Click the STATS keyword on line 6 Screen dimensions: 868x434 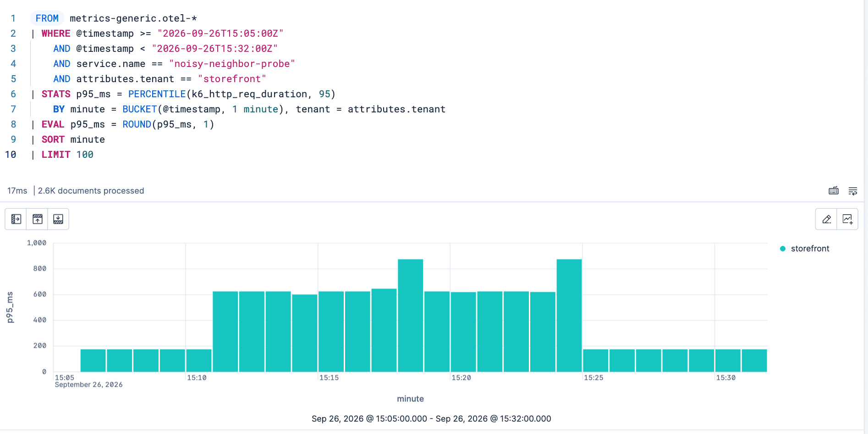pyautogui.click(x=56, y=94)
